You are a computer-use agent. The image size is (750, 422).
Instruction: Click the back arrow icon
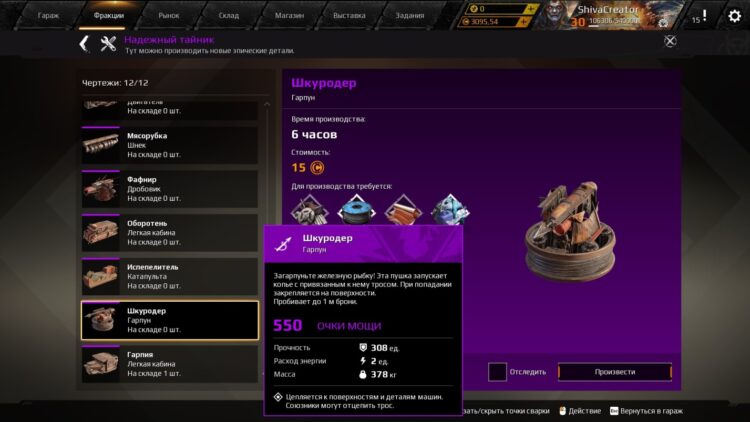[x=84, y=44]
